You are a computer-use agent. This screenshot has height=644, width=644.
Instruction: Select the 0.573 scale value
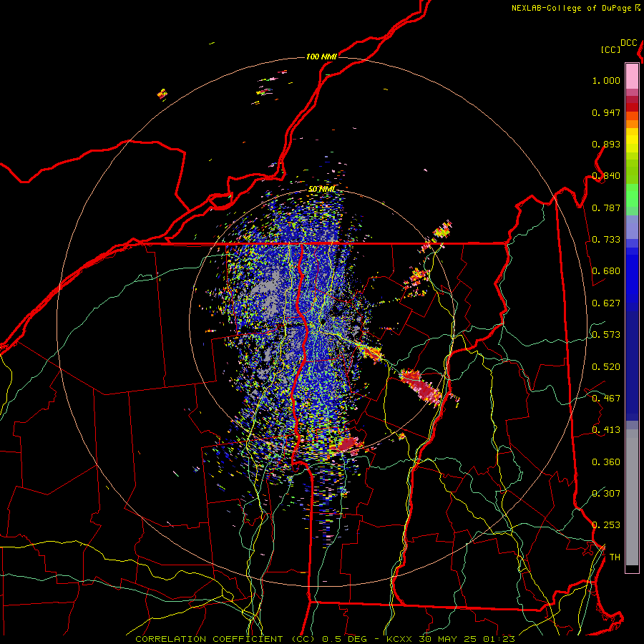coord(606,335)
